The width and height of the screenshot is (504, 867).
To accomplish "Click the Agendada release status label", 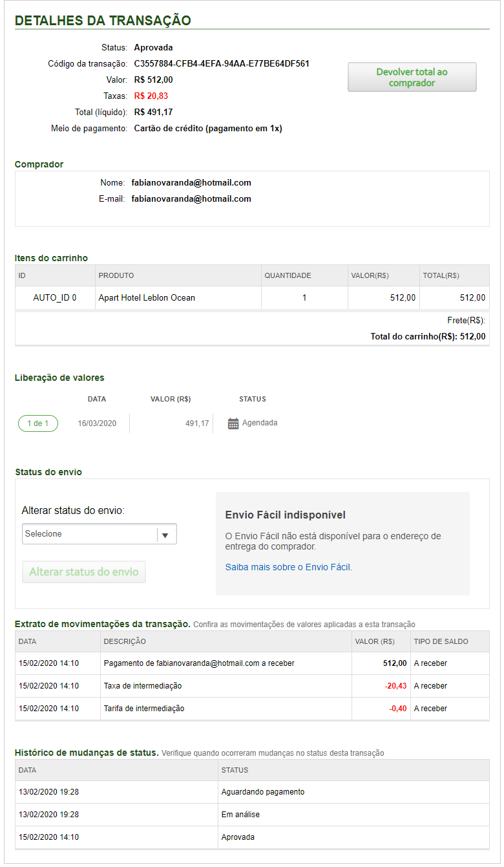I will pos(260,423).
